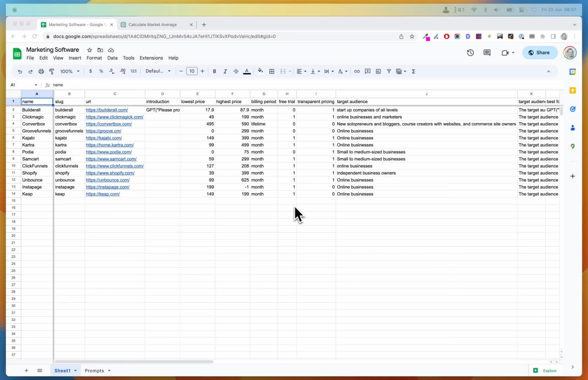Open the Format menu
Viewport: 588px width, 380px height.
pyautogui.click(x=94, y=58)
